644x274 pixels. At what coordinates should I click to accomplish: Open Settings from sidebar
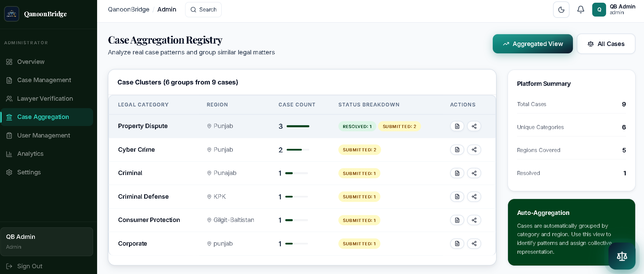[x=47, y=172]
